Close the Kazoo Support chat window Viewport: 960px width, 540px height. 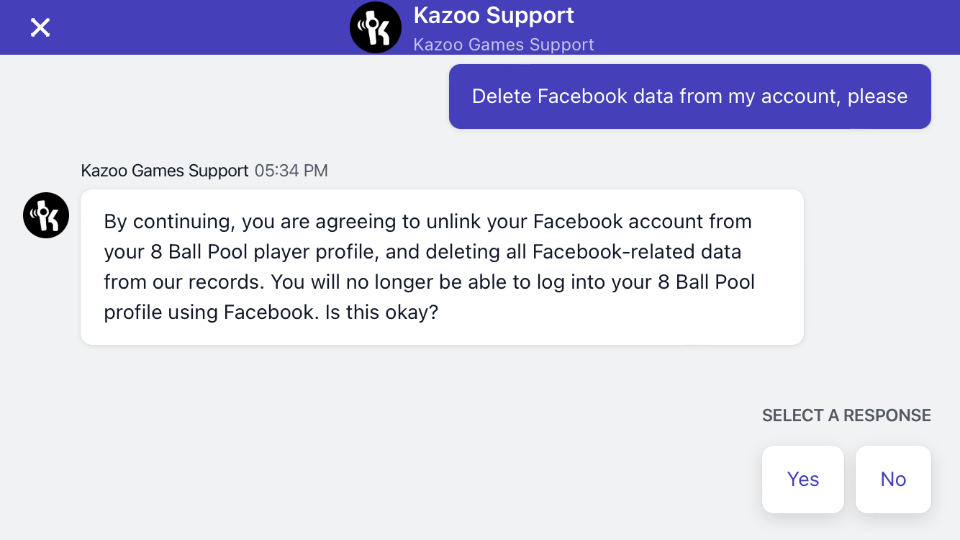40,27
